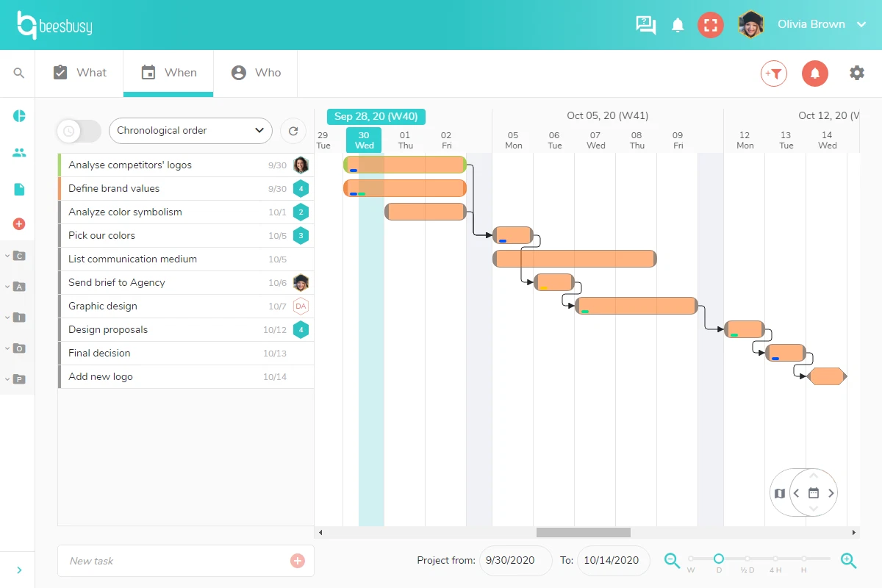
Task: Click the search magnifier icon at top left
Action: pyautogui.click(x=18, y=73)
